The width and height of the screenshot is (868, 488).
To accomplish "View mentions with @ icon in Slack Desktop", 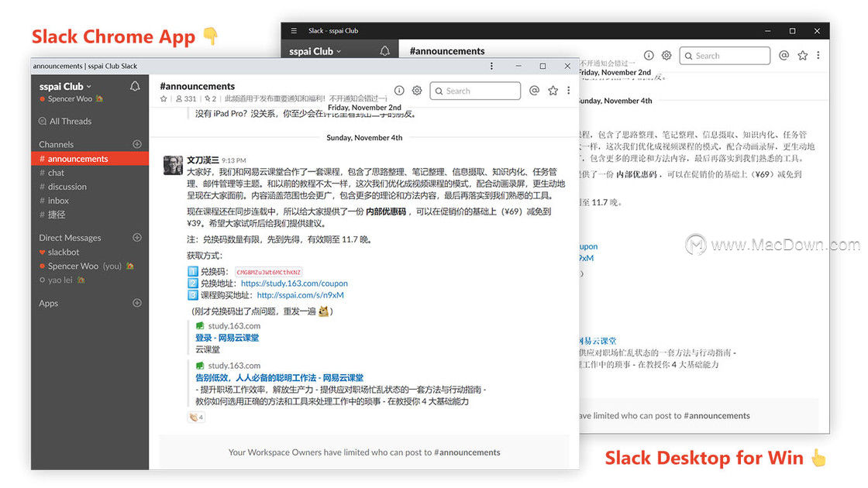I will coord(784,55).
